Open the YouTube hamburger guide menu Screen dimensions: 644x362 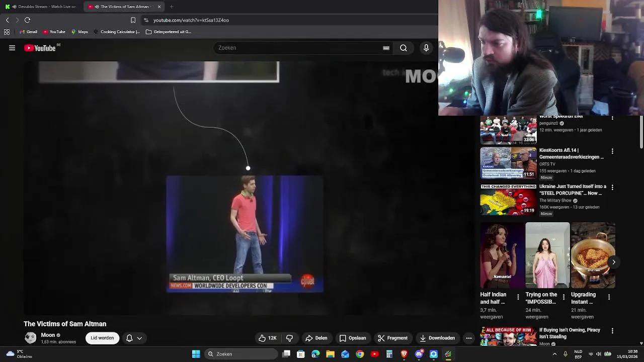(x=12, y=48)
